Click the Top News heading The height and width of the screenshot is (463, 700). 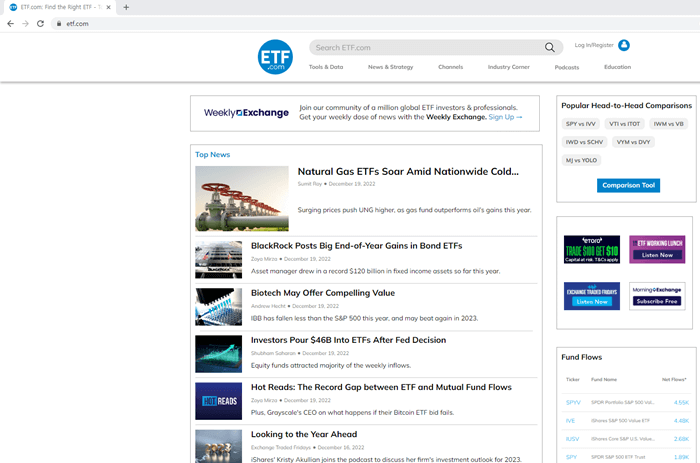coord(212,154)
